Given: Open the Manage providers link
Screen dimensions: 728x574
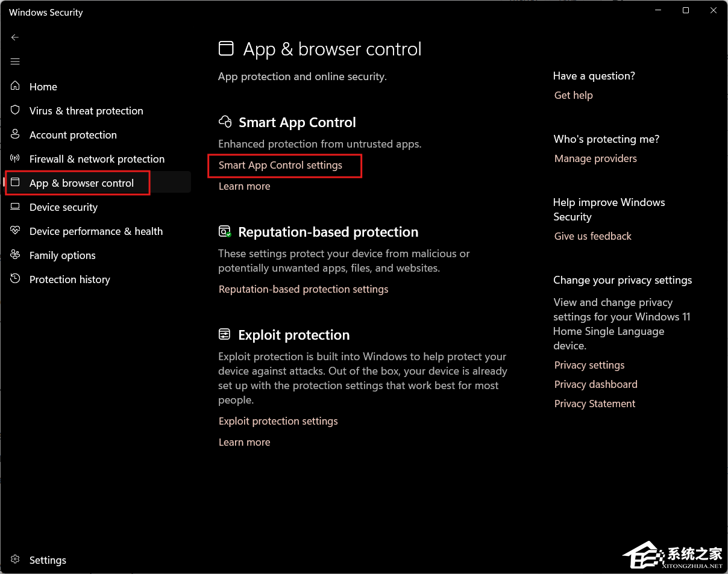Looking at the screenshot, I should (595, 158).
